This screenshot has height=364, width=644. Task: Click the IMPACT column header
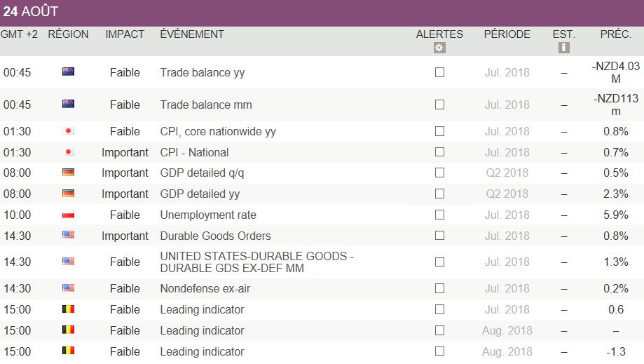(125, 34)
